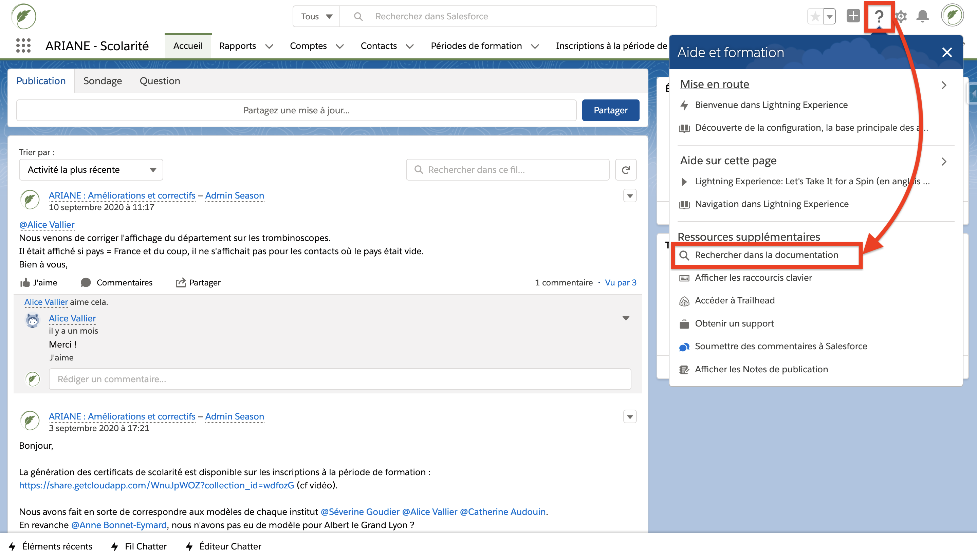
Task: Refresh the Chatter feed
Action: tap(626, 170)
